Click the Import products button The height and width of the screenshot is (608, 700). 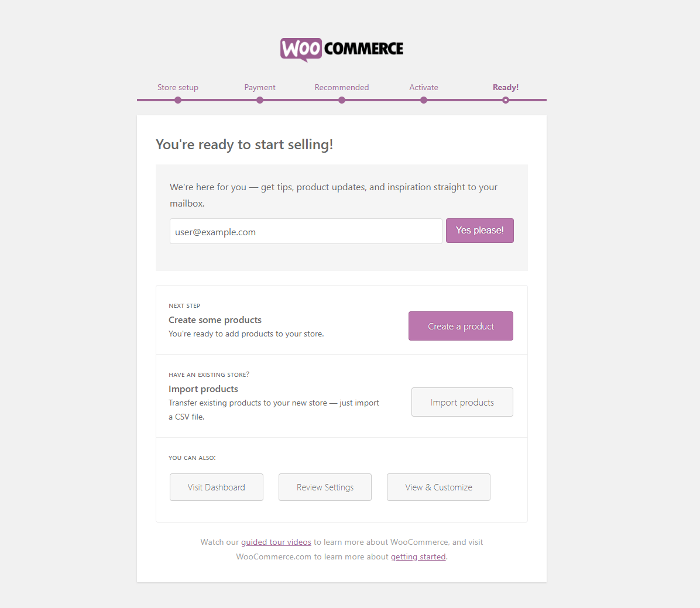click(x=462, y=402)
